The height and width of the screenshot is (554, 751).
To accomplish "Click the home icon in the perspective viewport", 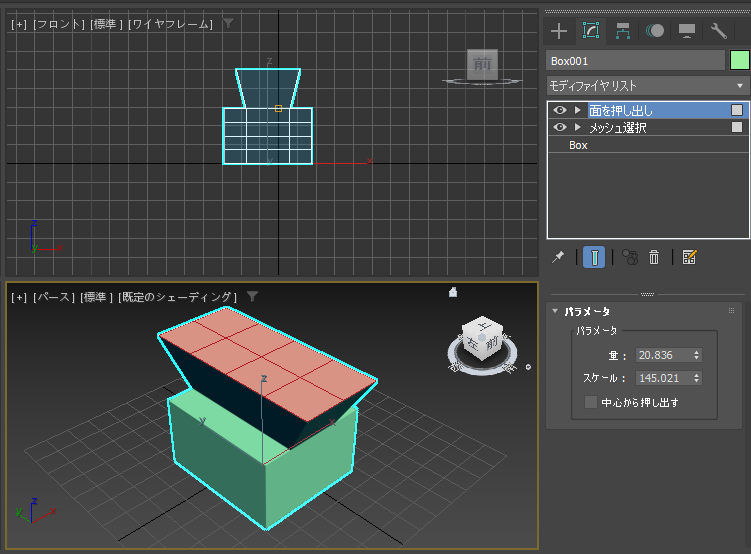I will pyautogui.click(x=453, y=292).
